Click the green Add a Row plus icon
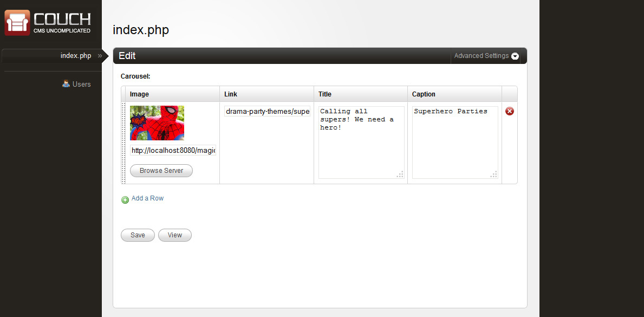644x317 pixels. click(125, 200)
